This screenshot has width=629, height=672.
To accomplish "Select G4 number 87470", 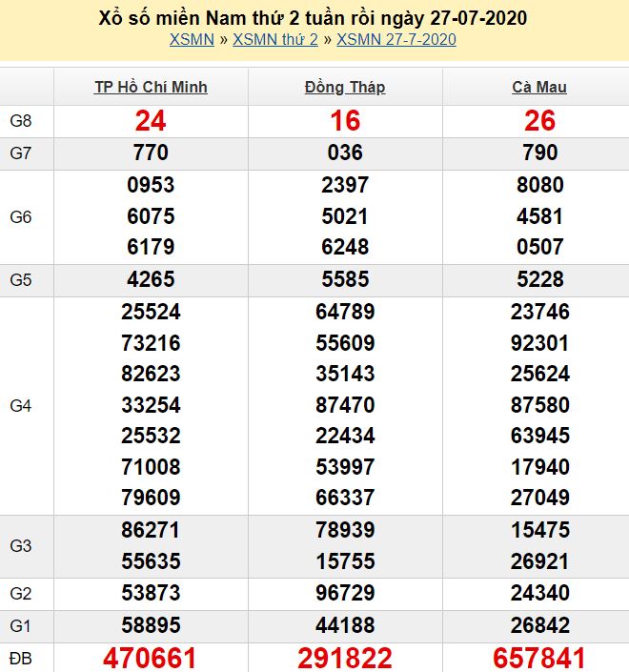I will click(x=345, y=405).
